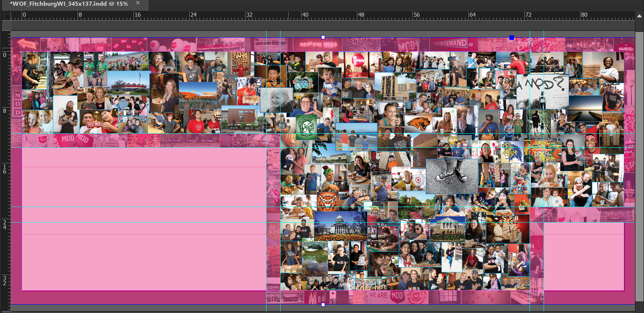
Task: Click the top-center white selection handle
Action: click(x=323, y=37)
